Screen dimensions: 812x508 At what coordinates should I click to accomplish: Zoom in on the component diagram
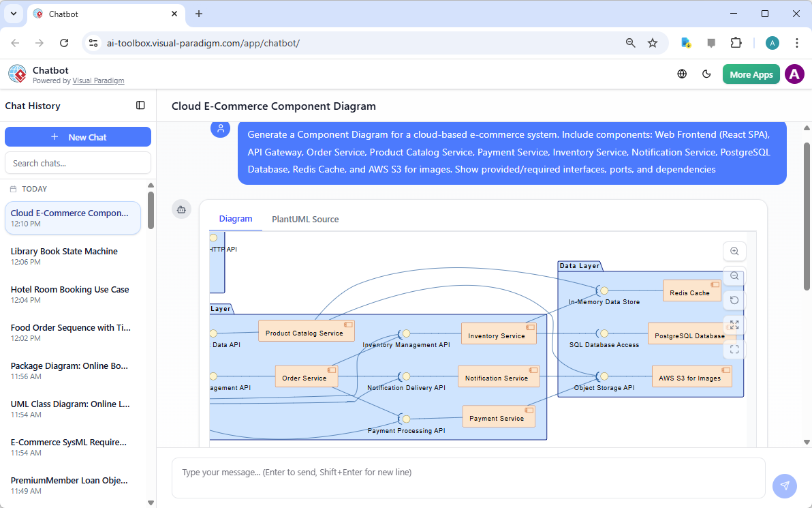(734, 251)
